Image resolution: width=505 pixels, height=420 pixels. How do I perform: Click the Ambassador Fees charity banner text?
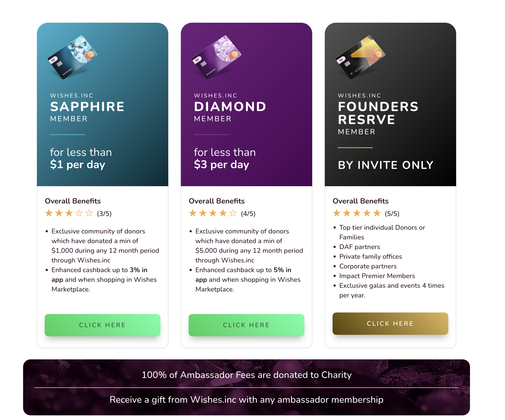point(247,375)
